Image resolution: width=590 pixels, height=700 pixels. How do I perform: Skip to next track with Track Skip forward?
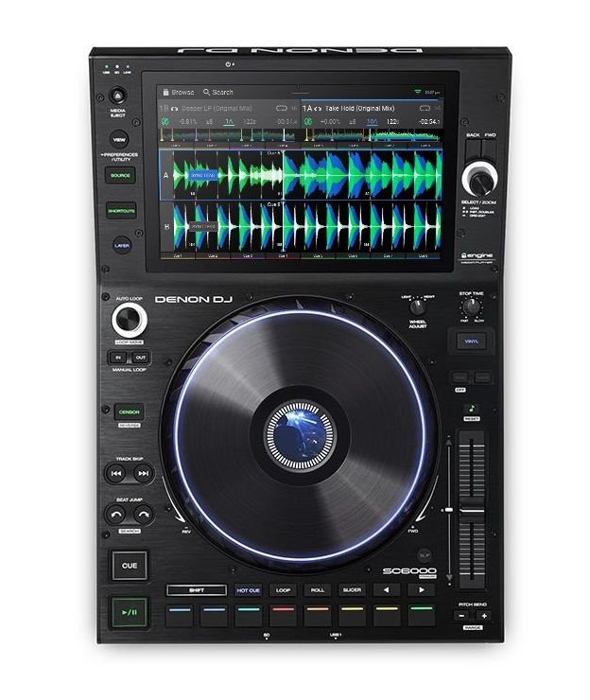pyautogui.click(x=144, y=473)
